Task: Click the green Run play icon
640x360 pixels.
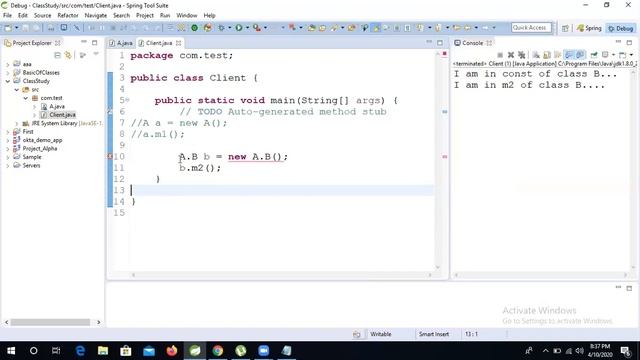Action: [x=238, y=28]
